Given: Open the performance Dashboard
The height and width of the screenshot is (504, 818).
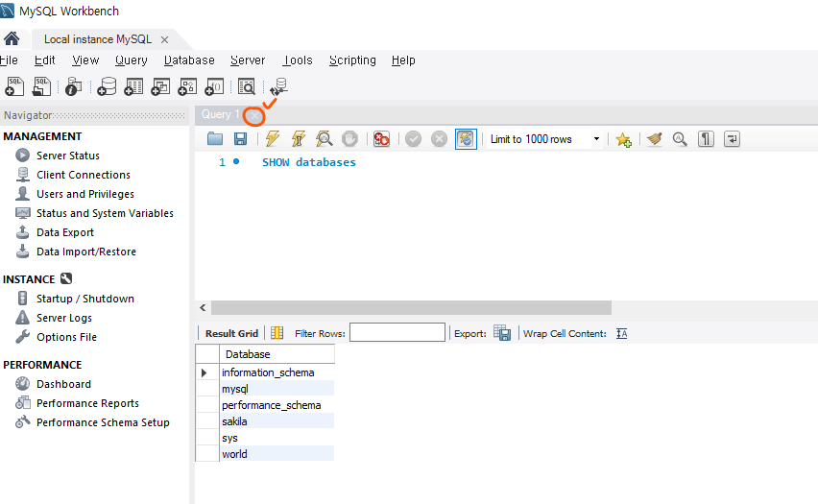Looking at the screenshot, I should pos(63,384).
